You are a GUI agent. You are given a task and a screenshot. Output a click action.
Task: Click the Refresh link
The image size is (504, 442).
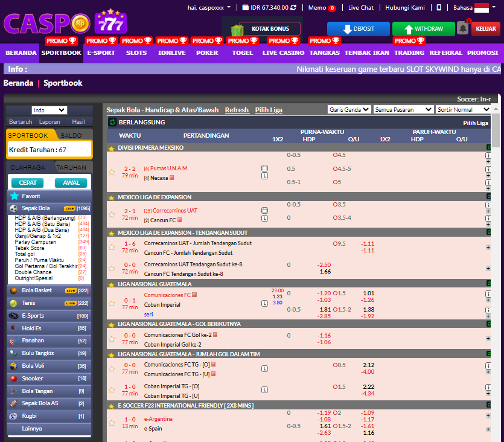237,110
